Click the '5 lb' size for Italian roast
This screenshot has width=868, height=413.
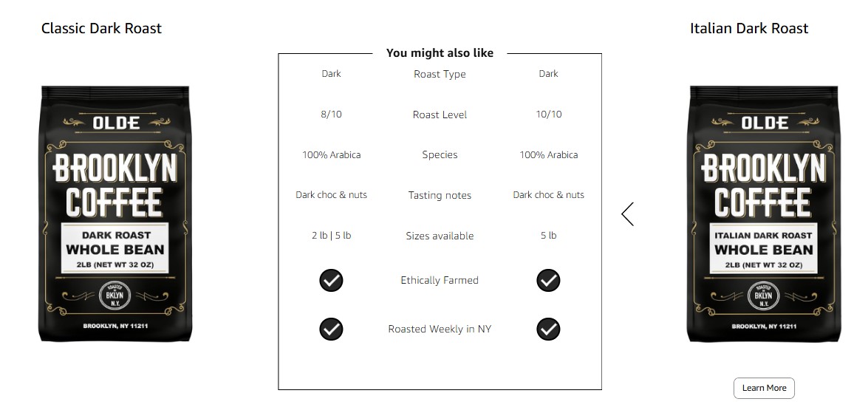(549, 235)
